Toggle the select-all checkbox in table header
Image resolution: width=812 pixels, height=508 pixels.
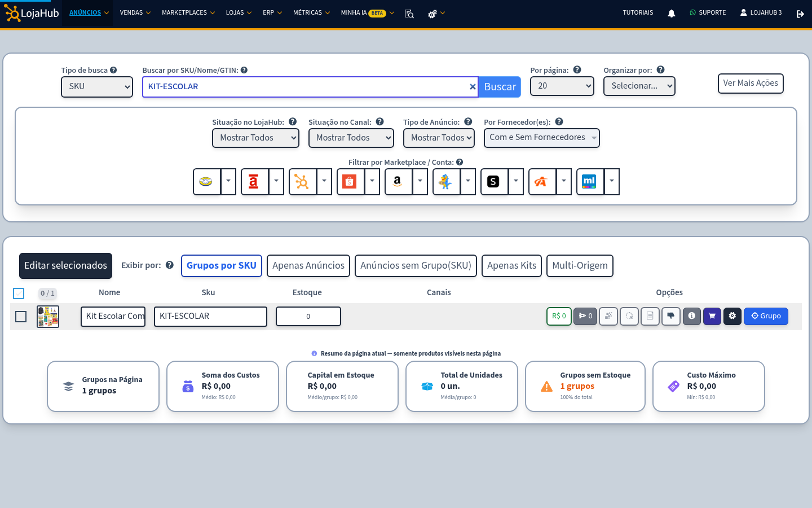point(19,294)
